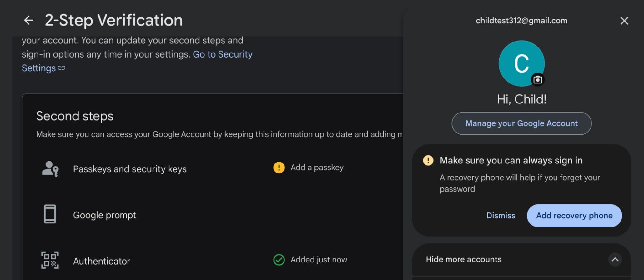Screen dimensions: 644x280
Task: Select the Added just now status
Action: click(x=319, y=260)
